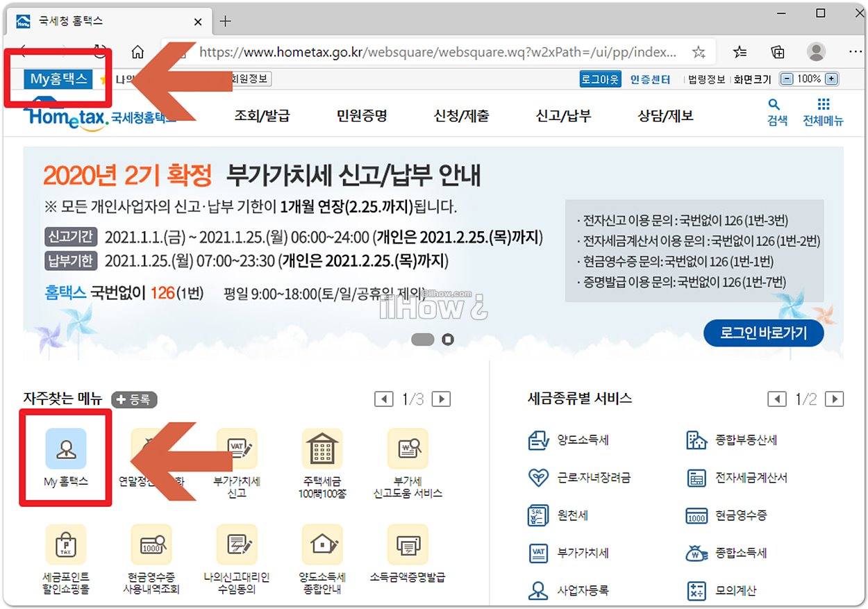
Task: Add page to favorites star icon
Action: tap(699, 52)
